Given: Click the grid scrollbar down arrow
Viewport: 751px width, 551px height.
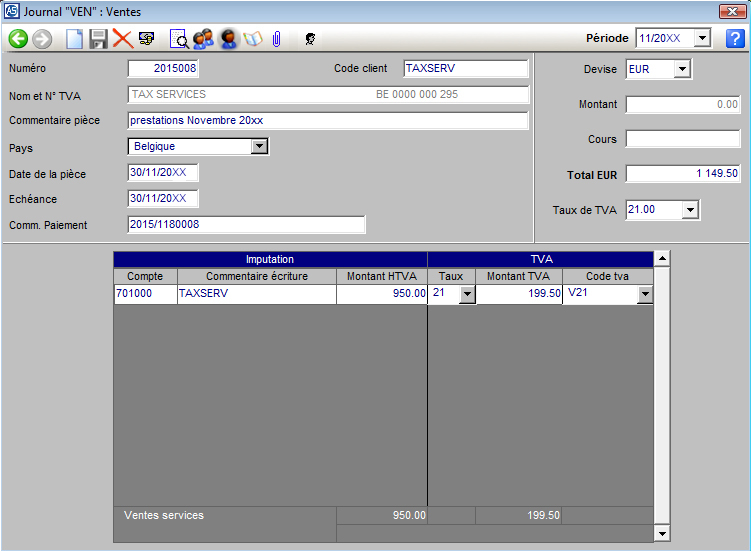Looking at the screenshot, I should (661, 534).
